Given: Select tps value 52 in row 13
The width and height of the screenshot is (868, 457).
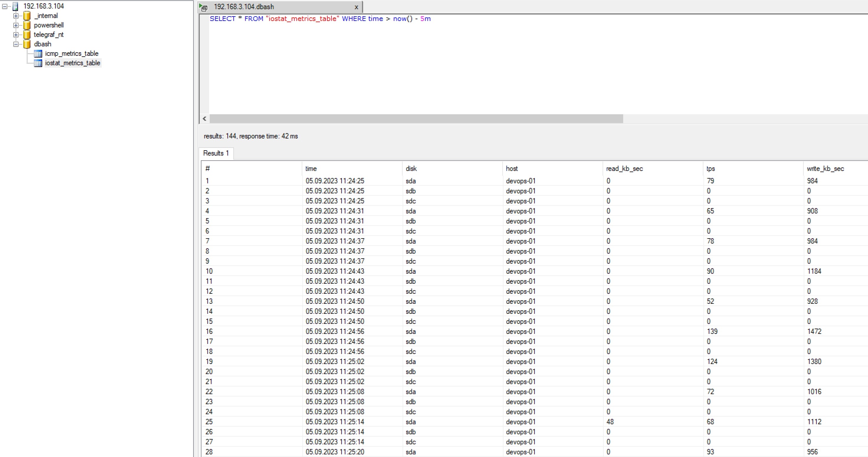Looking at the screenshot, I should (x=710, y=301).
